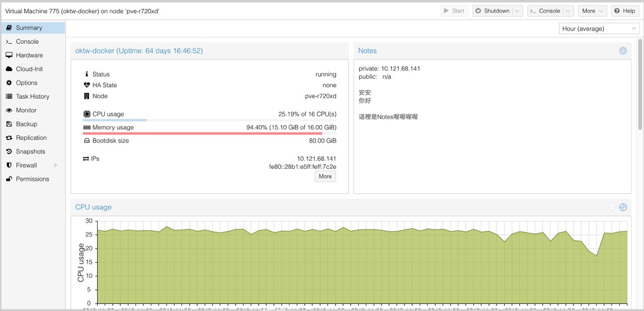Click inside the CPU usage graph
The height and width of the screenshot is (311, 644).
[x=362, y=262]
